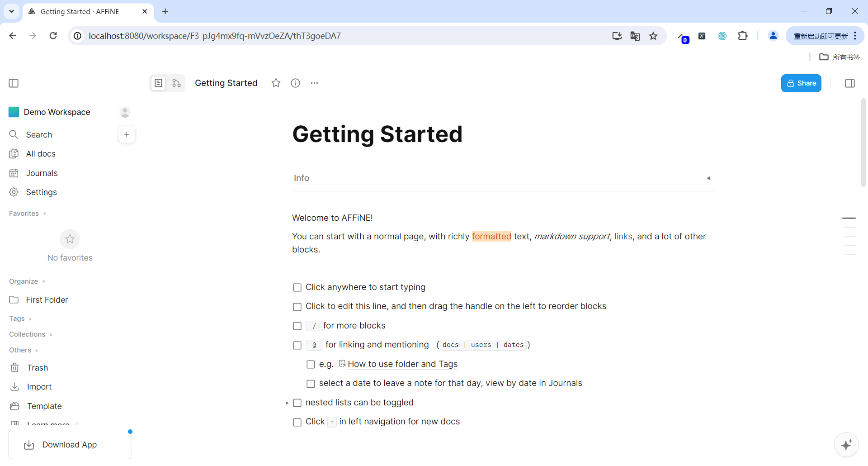
Task: Open All docs in sidebar
Action: 41,154
